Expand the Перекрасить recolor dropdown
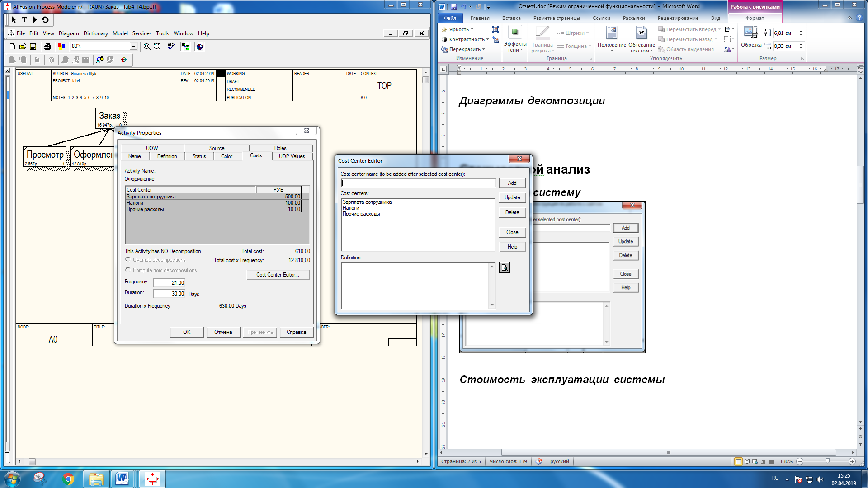The height and width of the screenshot is (488, 868). [464, 49]
